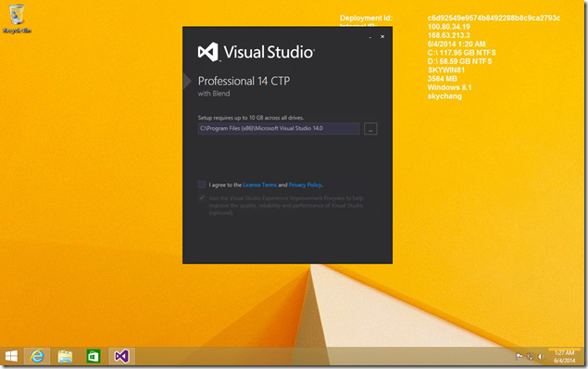The height and width of the screenshot is (369, 588).
Task: Select Visual Studio setup in the taskbar
Action: coord(121,356)
